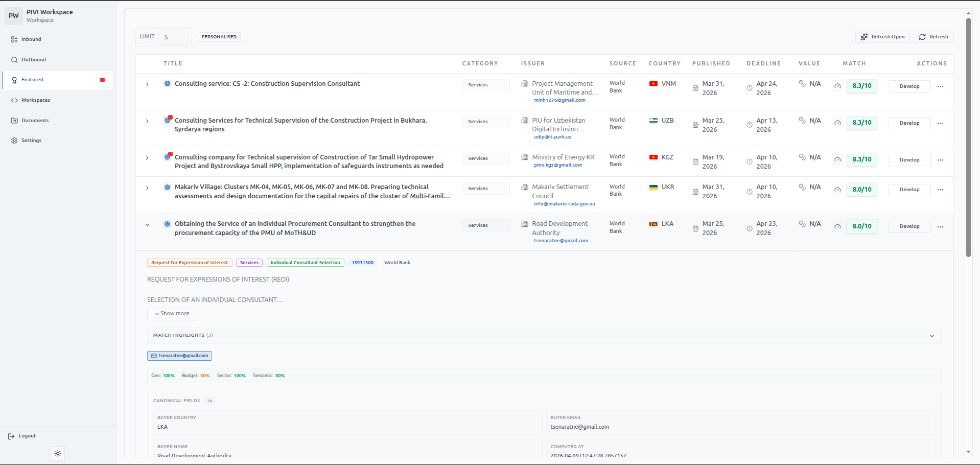The height and width of the screenshot is (465, 980).
Task: Click status dot of Construction Supervision Consultant
Action: [x=167, y=83]
